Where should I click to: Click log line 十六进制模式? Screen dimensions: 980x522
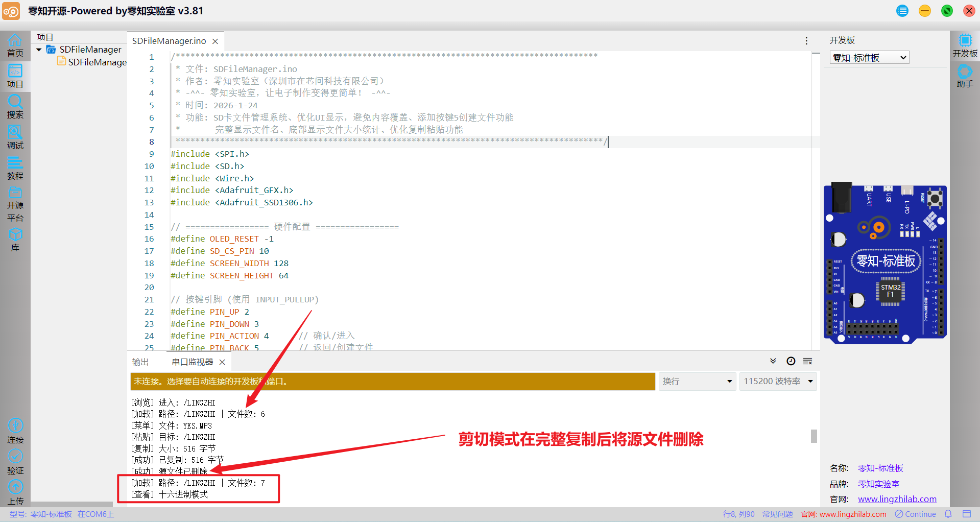pos(169,494)
